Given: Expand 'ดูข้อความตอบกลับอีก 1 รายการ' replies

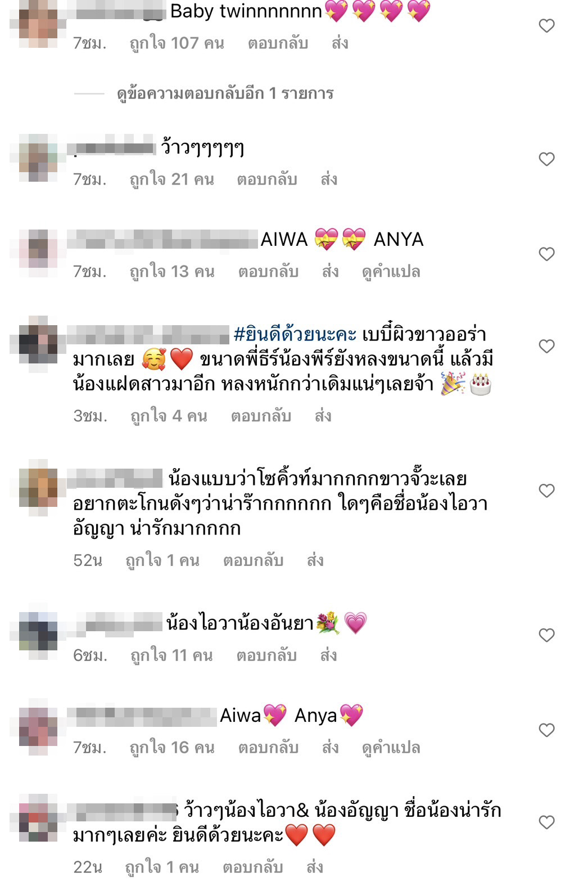Looking at the screenshot, I should [225, 93].
